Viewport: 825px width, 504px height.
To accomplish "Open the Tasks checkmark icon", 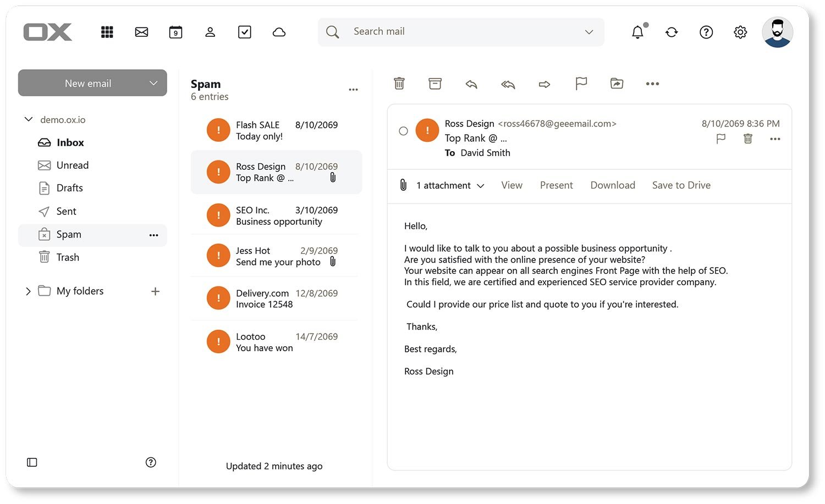I will coord(244,32).
